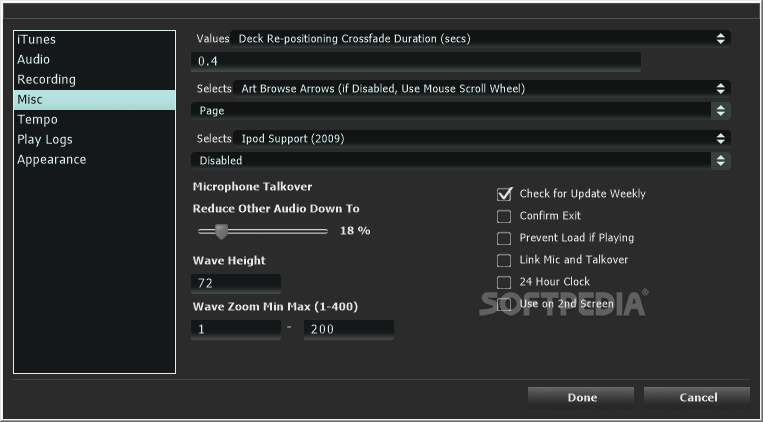Click the Microphone Talkover heading
The image size is (763, 422).
coord(253,186)
